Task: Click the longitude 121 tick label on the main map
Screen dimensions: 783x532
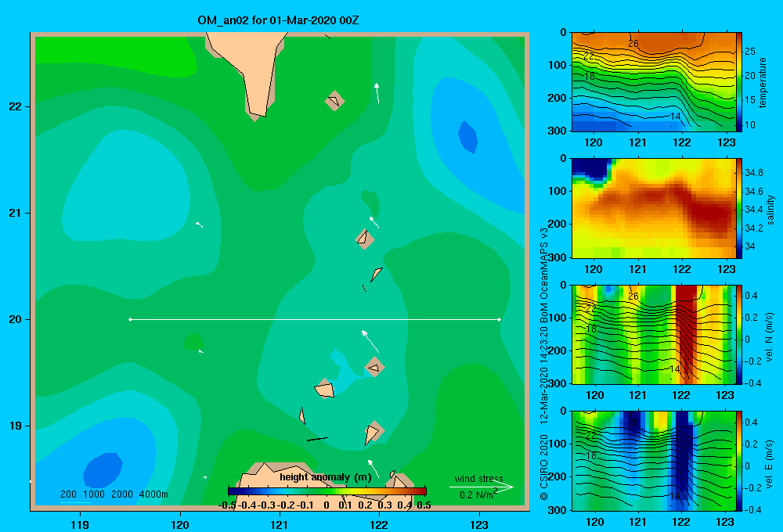Action: click(280, 524)
